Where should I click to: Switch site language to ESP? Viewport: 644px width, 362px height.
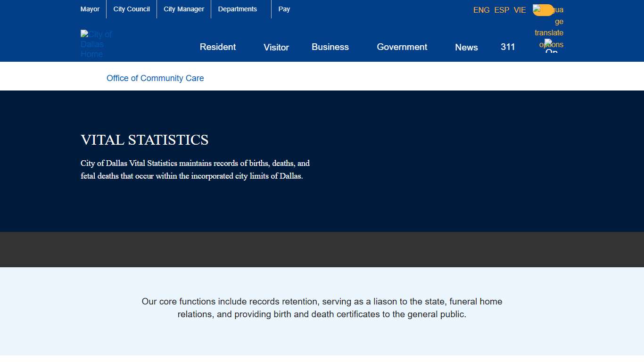[x=501, y=10]
